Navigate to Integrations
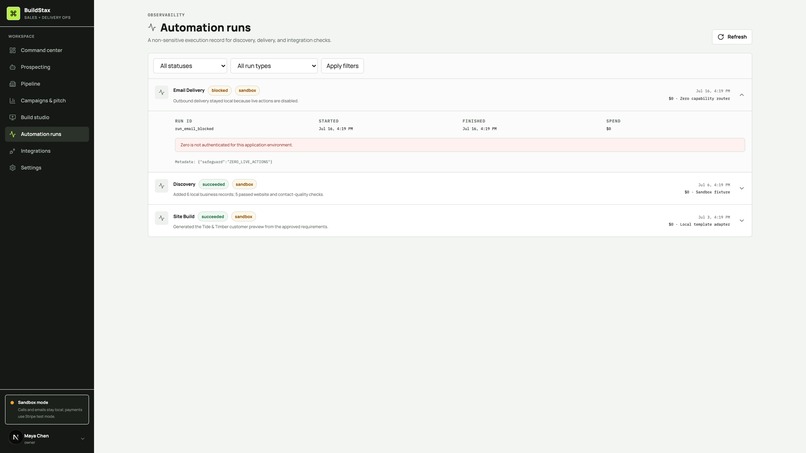 pyautogui.click(x=47, y=151)
